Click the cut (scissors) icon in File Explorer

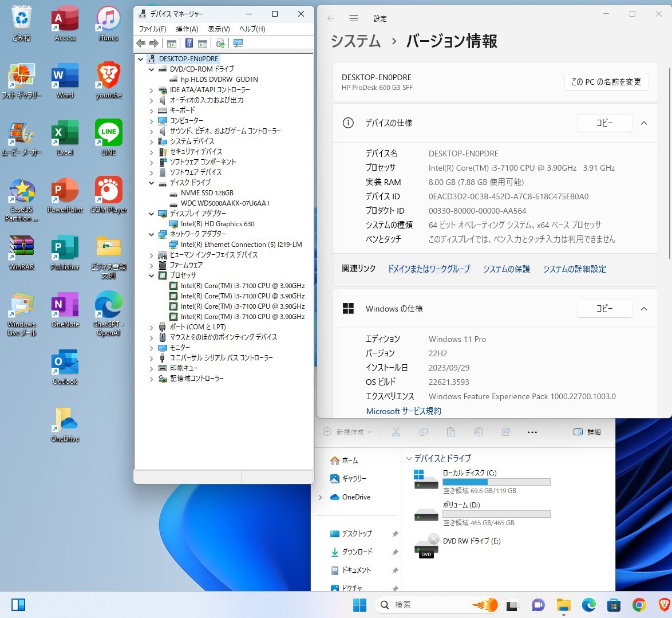396,432
